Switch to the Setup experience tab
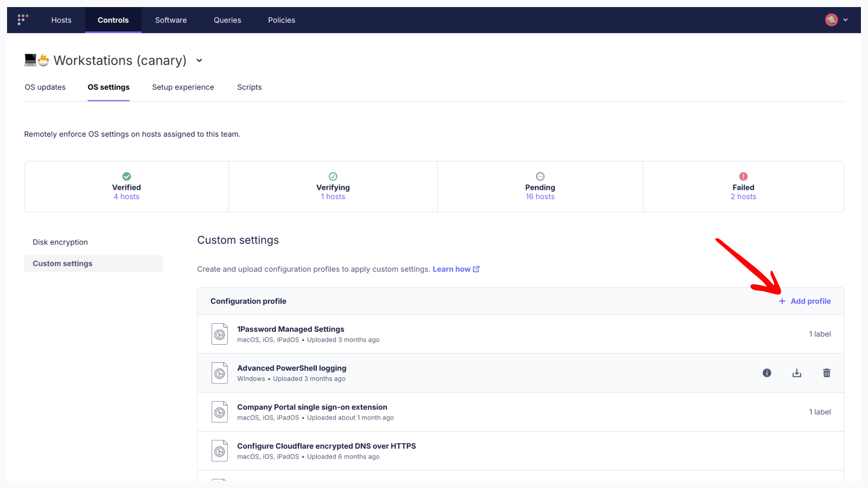The width and height of the screenshot is (868, 488). (x=183, y=87)
